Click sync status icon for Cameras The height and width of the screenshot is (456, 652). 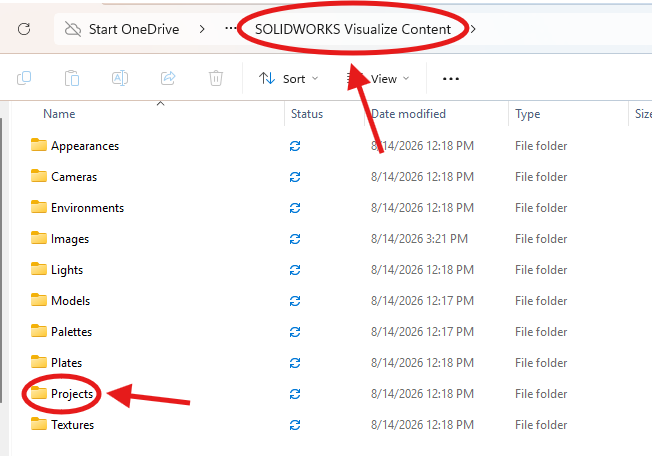(295, 177)
